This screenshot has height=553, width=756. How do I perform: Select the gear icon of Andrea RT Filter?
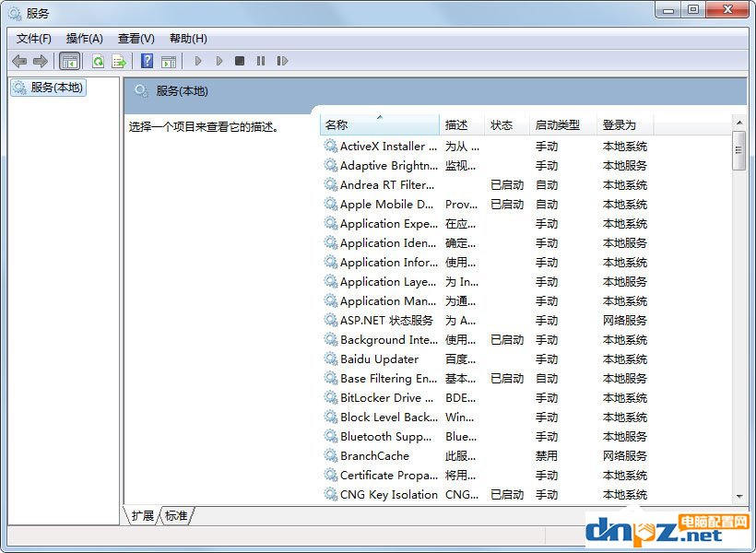coord(330,184)
